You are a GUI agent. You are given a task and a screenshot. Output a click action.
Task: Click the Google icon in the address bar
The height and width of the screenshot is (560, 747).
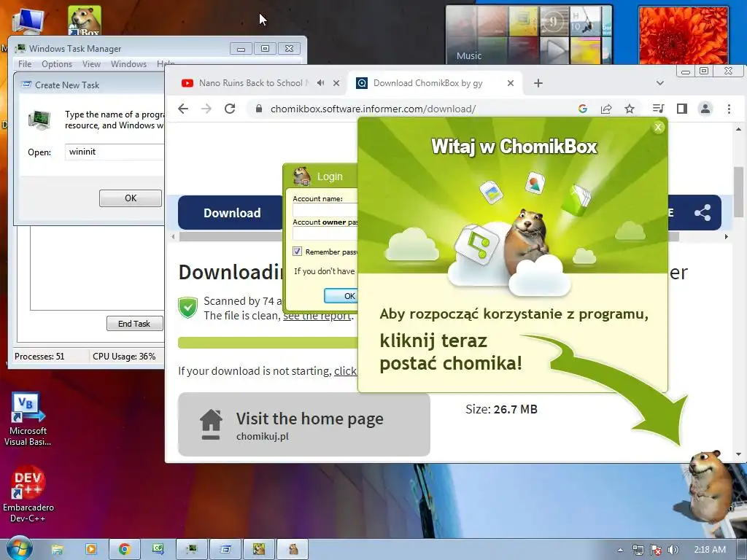pos(583,109)
